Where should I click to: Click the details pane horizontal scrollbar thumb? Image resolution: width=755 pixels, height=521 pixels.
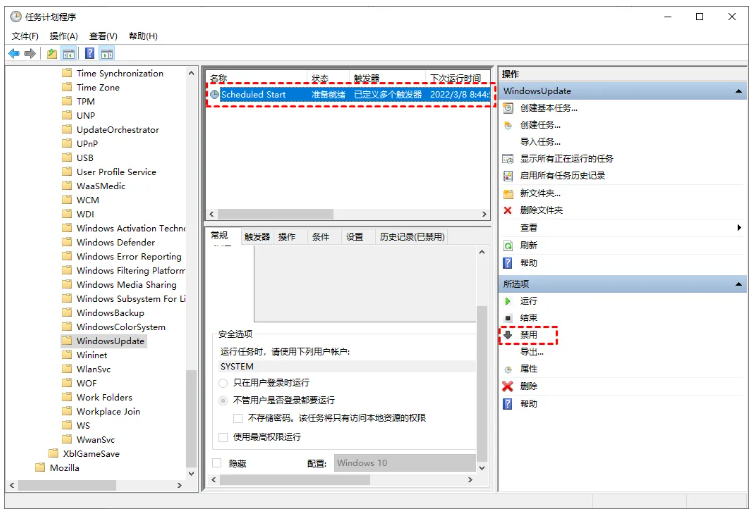tap(295, 480)
